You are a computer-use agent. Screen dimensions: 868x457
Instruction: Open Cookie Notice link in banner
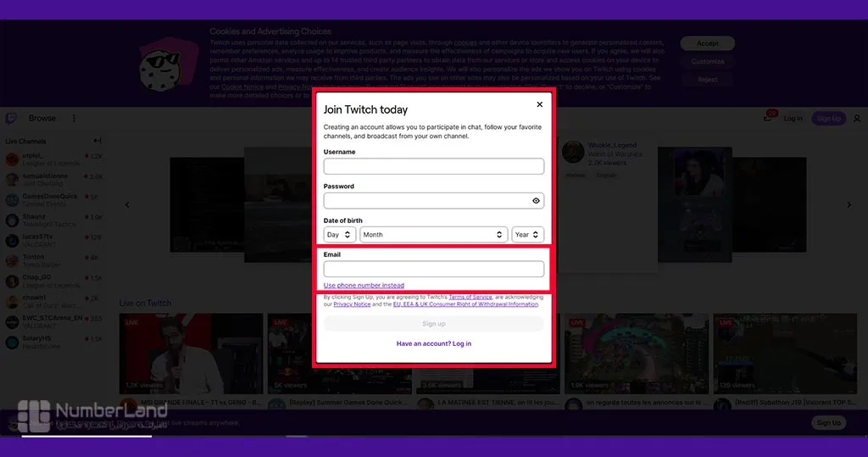tap(242, 87)
